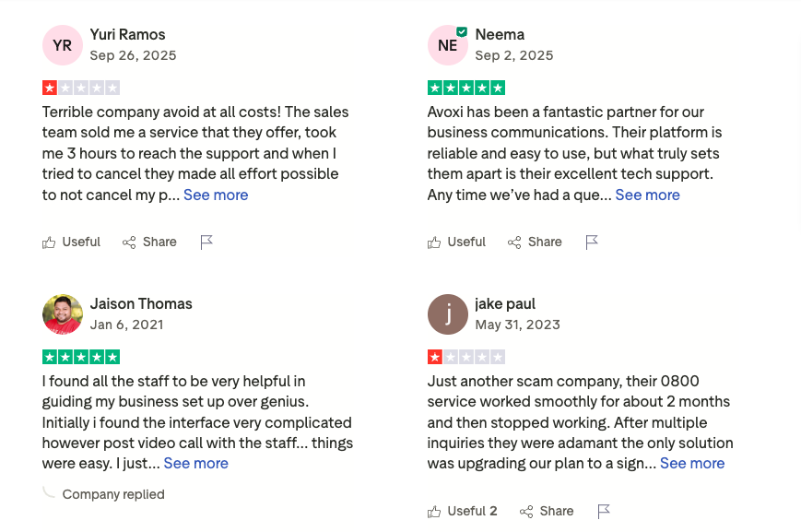Click share icon under Neema's review
801x532 pixels.
(514, 242)
